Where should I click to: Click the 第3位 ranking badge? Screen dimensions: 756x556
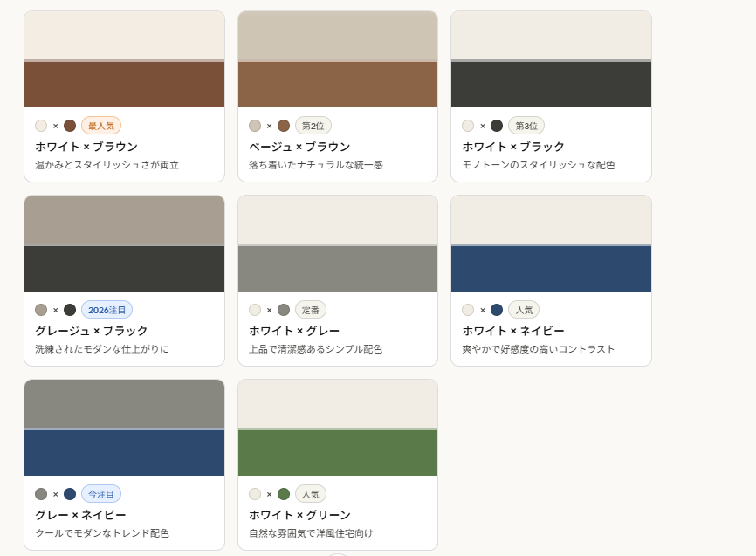point(526,126)
